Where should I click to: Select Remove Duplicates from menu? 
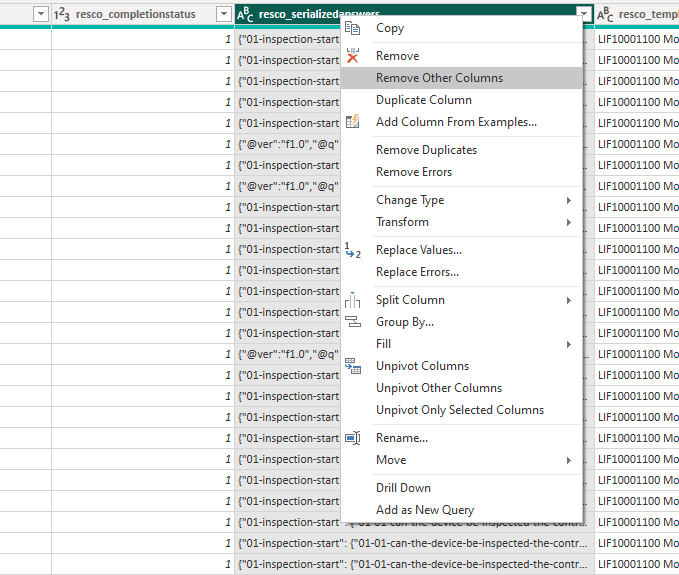(426, 150)
